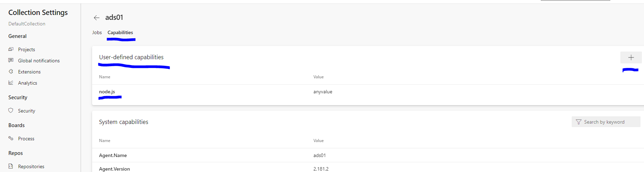Screen dimensions: 644x172
Task: Click the Projects icon in sidebar
Action: pyautogui.click(x=11, y=49)
